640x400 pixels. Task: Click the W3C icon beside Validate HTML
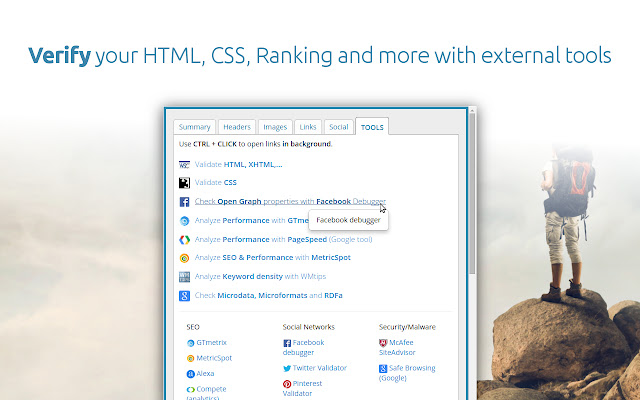click(x=184, y=164)
